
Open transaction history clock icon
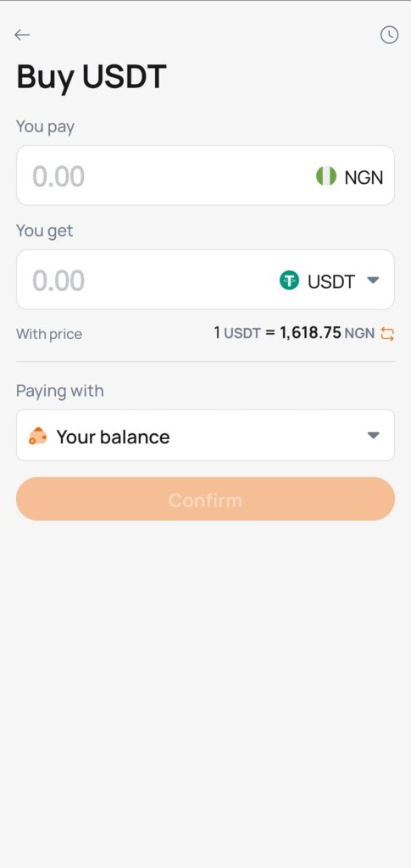390,35
